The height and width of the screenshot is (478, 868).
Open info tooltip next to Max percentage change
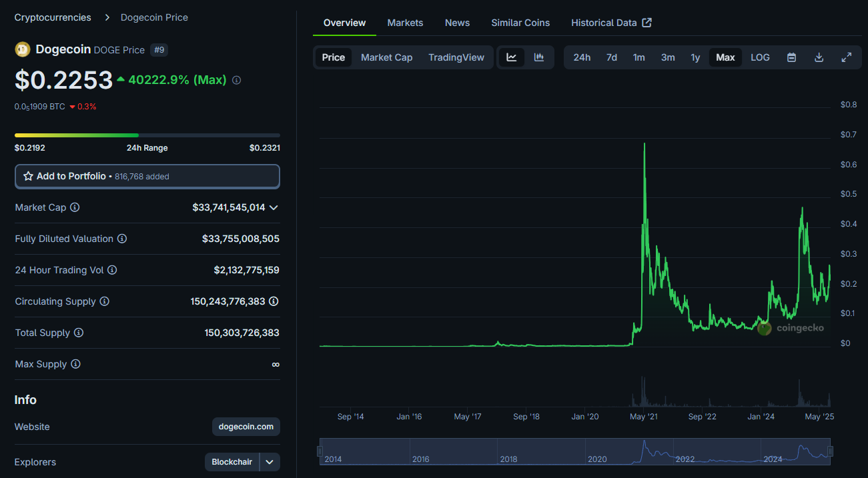click(236, 80)
